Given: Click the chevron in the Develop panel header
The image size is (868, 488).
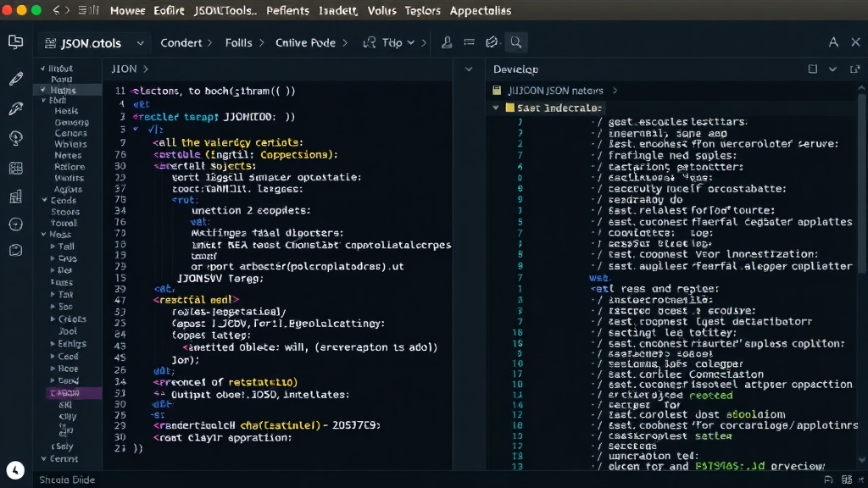Looking at the screenshot, I should pos(832,69).
